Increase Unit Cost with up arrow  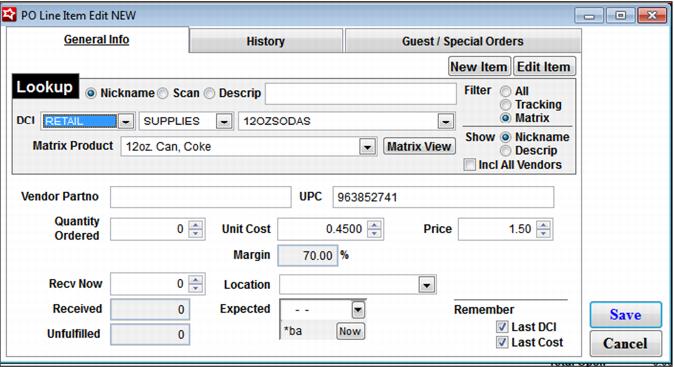coord(374,225)
